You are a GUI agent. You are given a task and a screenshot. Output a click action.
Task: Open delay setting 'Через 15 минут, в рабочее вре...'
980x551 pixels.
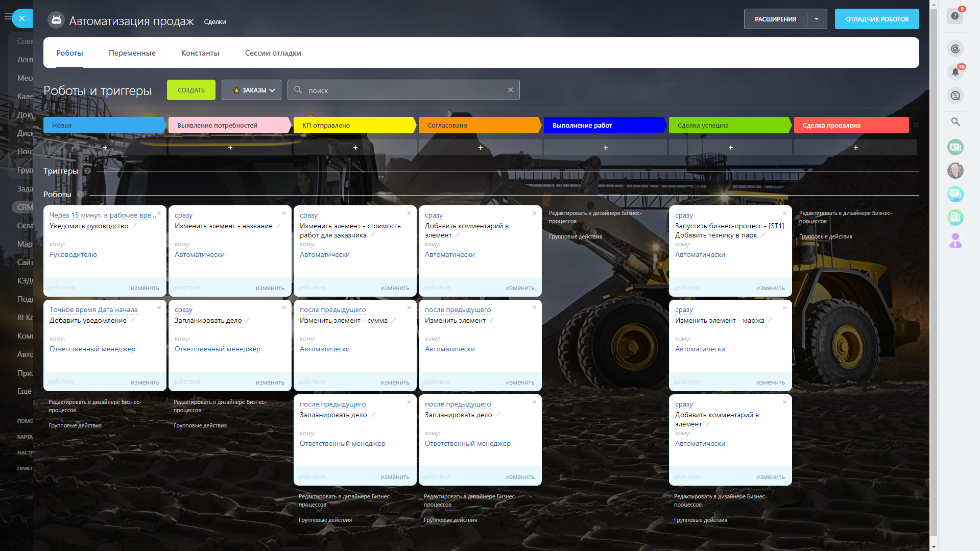click(x=103, y=215)
